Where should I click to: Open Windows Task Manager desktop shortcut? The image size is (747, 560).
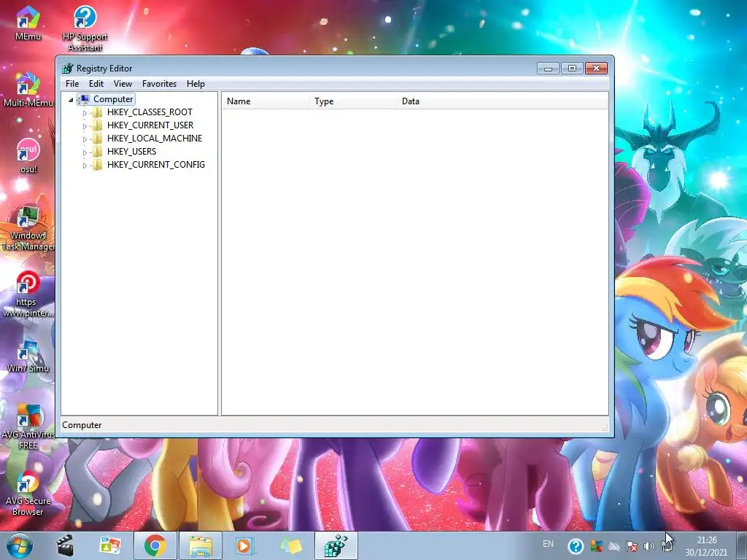tap(28, 227)
